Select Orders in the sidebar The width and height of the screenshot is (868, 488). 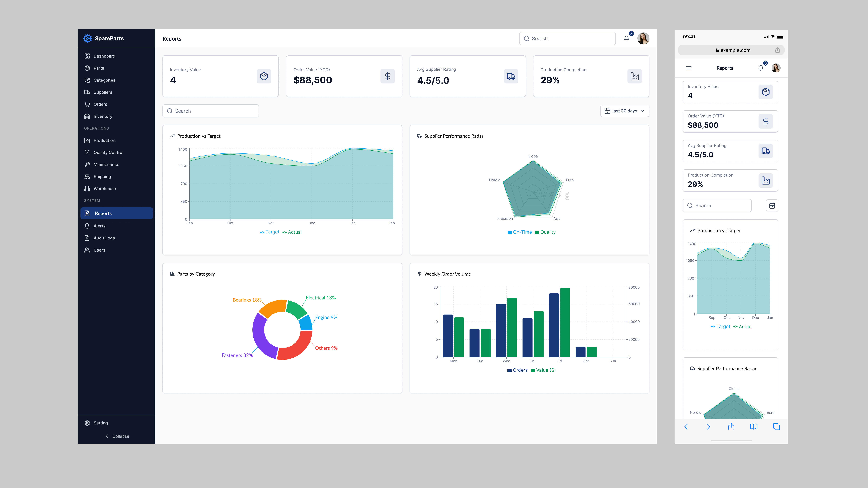tap(117, 104)
